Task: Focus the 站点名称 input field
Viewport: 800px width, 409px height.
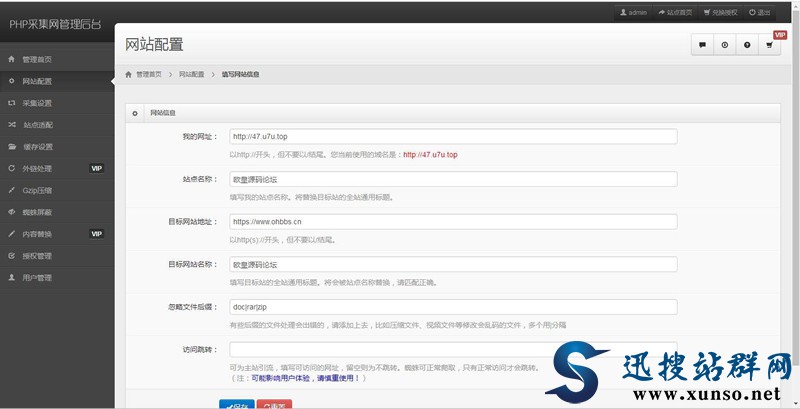Action: point(453,180)
